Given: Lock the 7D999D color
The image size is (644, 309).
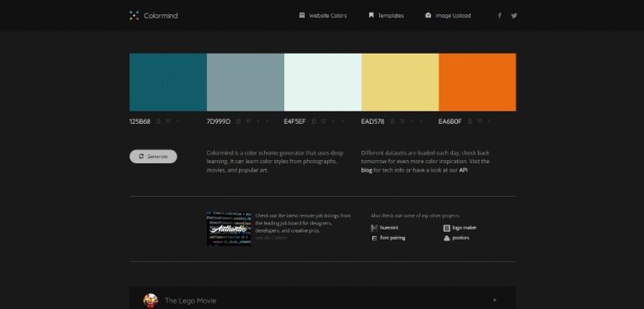Looking at the screenshot, I should [x=238, y=121].
